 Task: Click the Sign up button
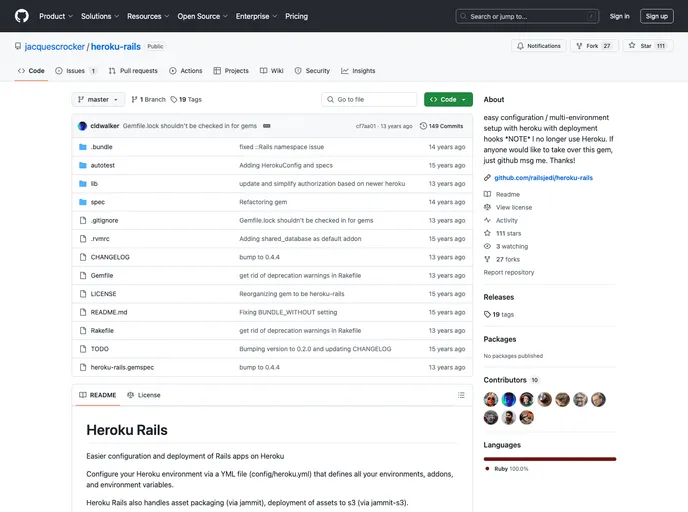[x=656, y=16]
